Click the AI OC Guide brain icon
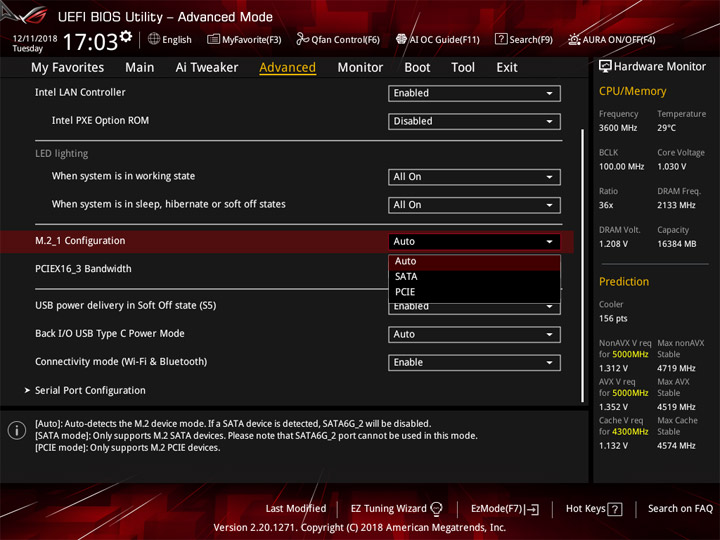Viewport: 720px width, 540px height. (401, 39)
